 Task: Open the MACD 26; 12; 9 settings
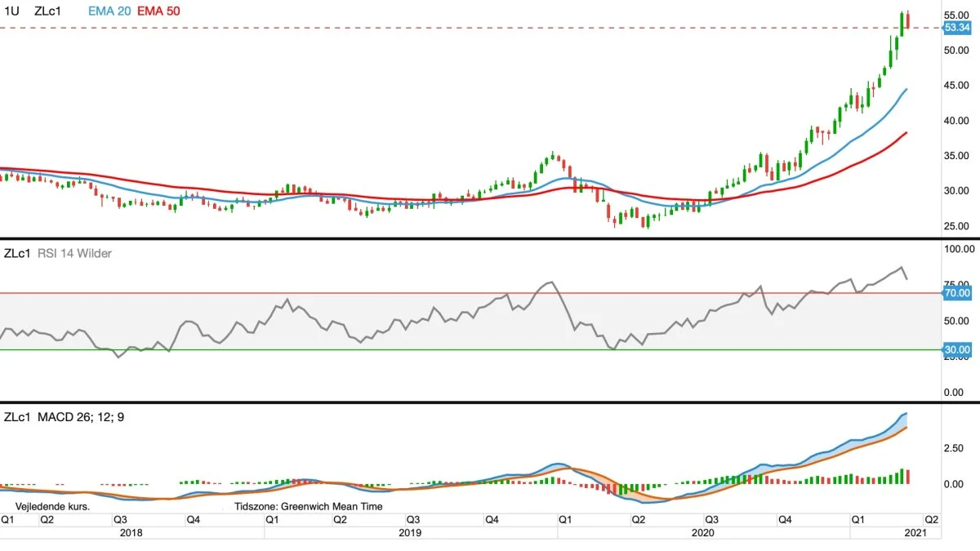tap(81, 417)
